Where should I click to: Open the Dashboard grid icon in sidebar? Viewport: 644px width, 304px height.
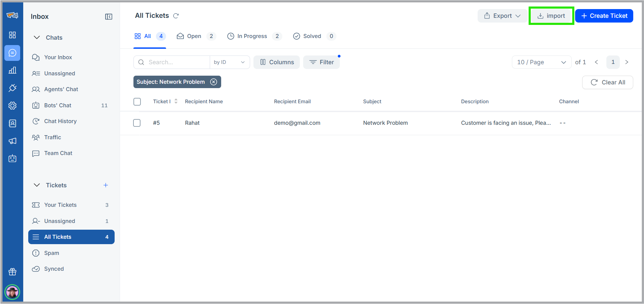(12, 35)
